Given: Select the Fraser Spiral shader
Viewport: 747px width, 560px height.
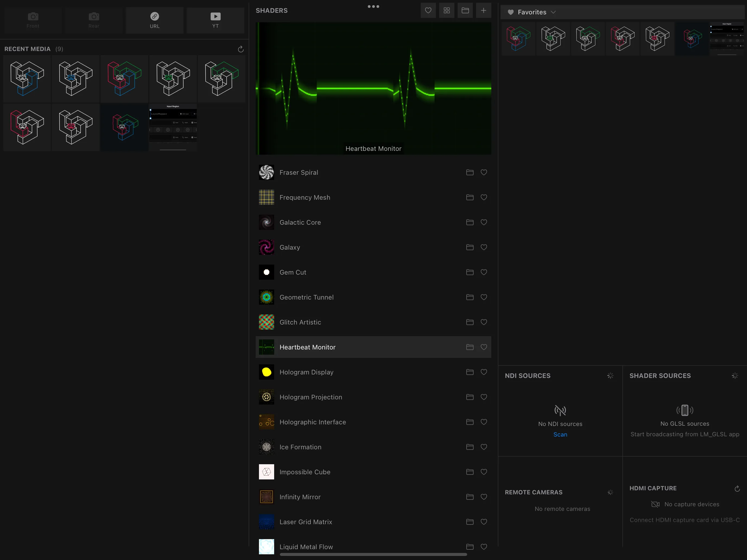Looking at the screenshot, I should pyautogui.click(x=373, y=173).
